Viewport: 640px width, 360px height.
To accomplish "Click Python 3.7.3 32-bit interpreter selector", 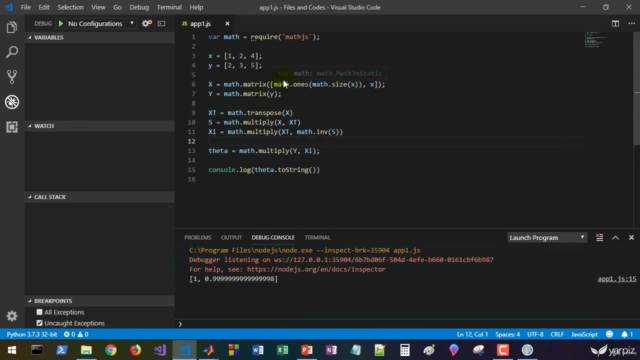I will click(32, 334).
